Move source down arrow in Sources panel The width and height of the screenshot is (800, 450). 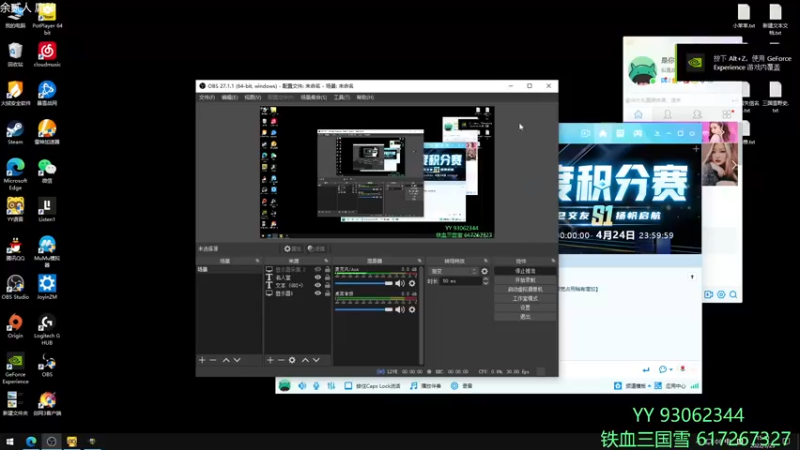click(x=316, y=360)
